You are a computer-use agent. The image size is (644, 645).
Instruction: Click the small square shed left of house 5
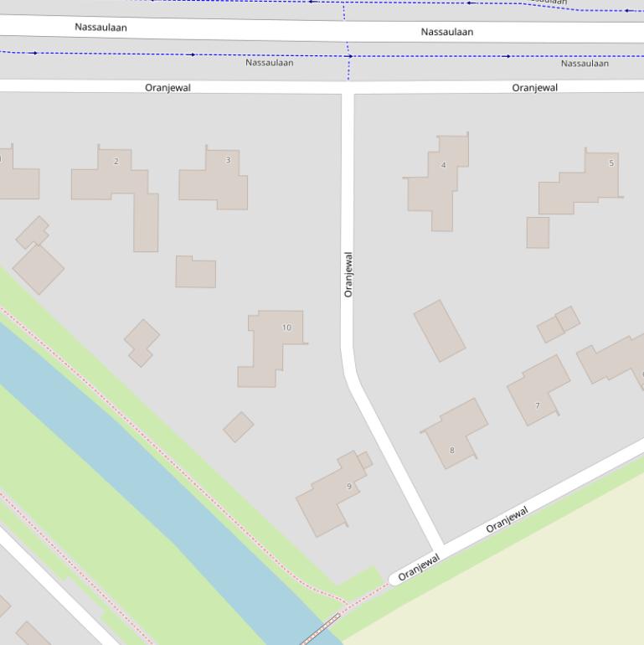click(538, 233)
